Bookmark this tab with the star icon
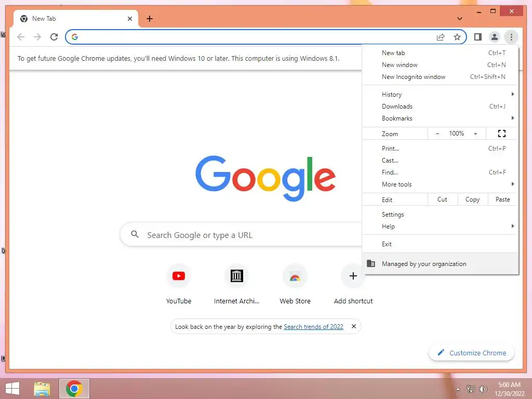This screenshot has height=399, width=532. coord(457,37)
